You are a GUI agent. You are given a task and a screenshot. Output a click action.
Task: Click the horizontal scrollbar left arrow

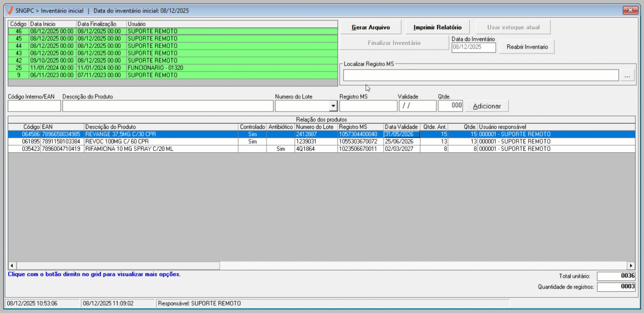click(12, 266)
